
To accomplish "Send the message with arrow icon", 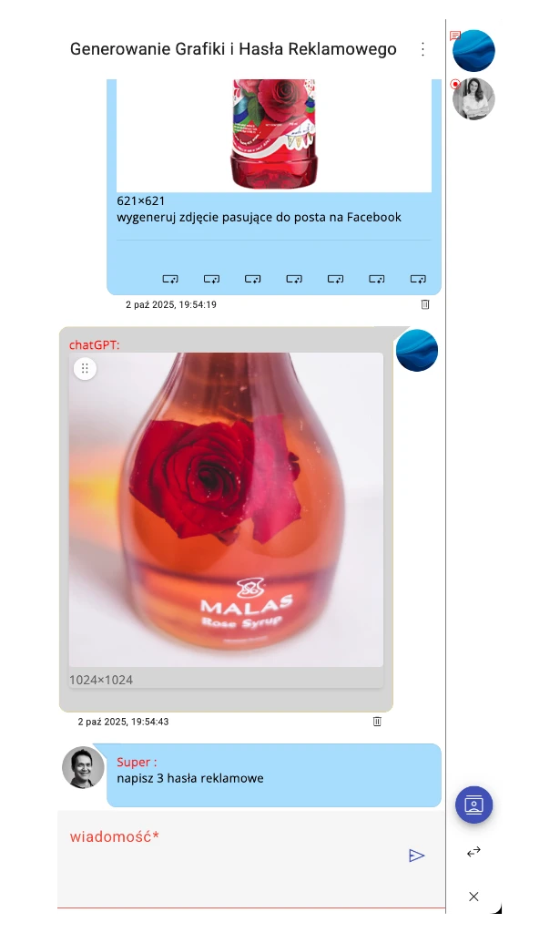I will 417,856.
